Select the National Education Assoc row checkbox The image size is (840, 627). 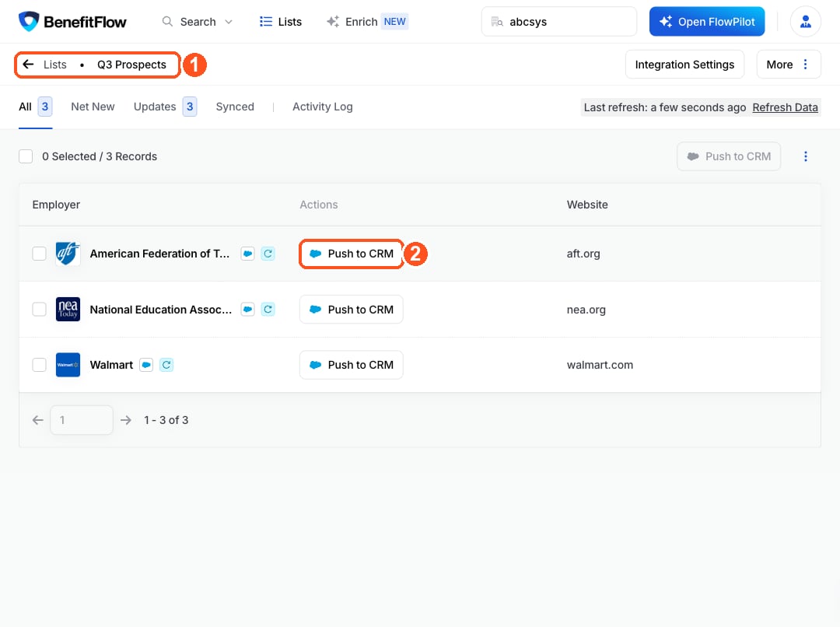[x=39, y=309]
